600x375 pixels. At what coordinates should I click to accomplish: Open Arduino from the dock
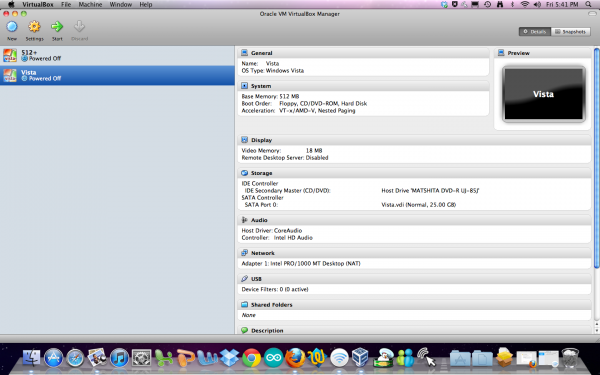point(273,358)
